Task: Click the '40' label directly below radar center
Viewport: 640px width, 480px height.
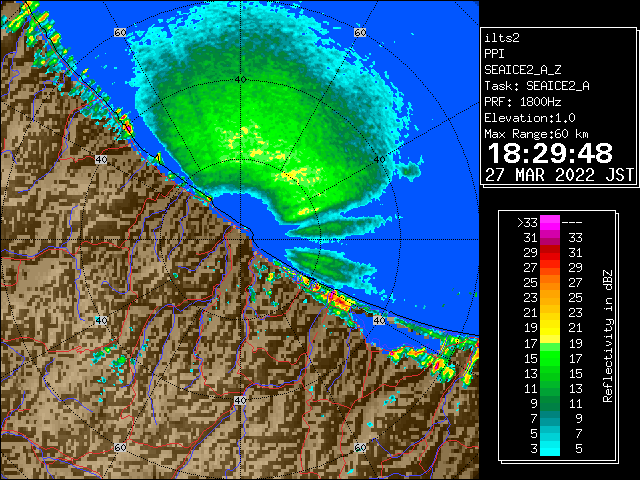Action: [240, 400]
